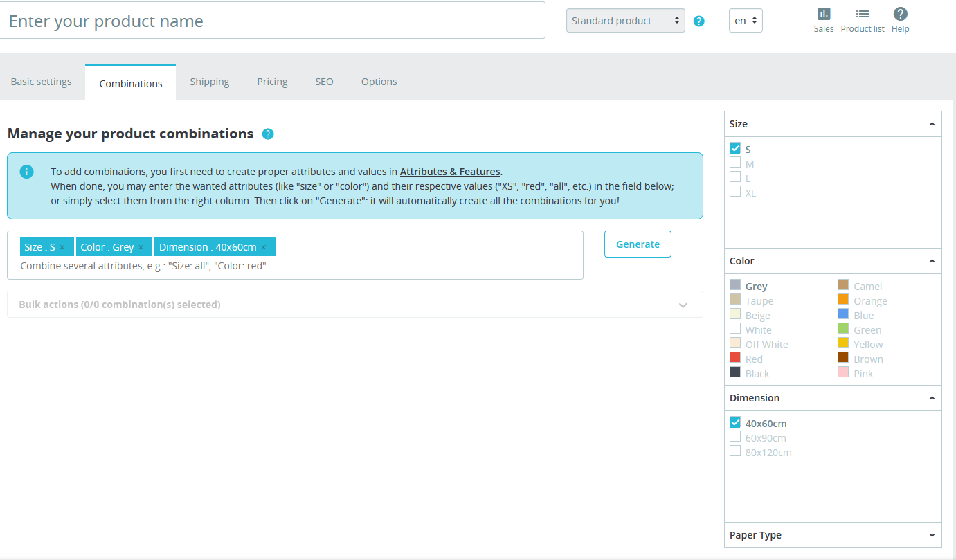Viewport: 956px width, 560px height.
Task: Switch to the Pricing tab
Action: pyautogui.click(x=272, y=82)
